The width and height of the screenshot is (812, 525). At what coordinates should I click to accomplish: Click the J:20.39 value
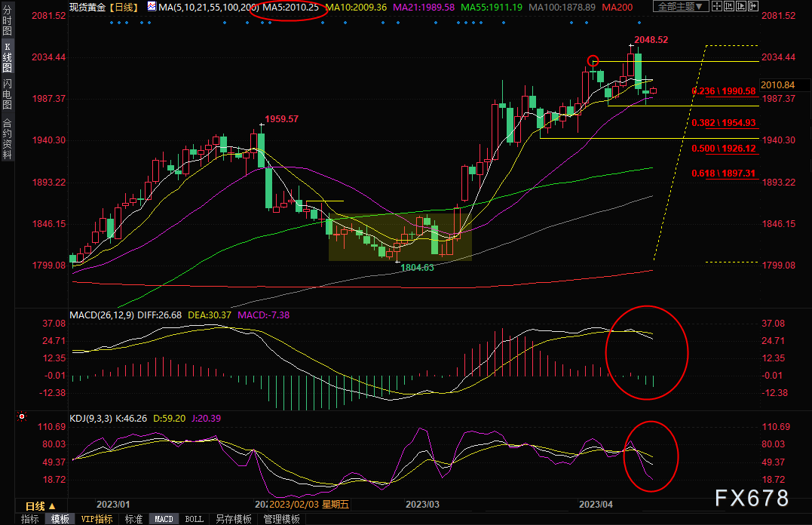206,418
